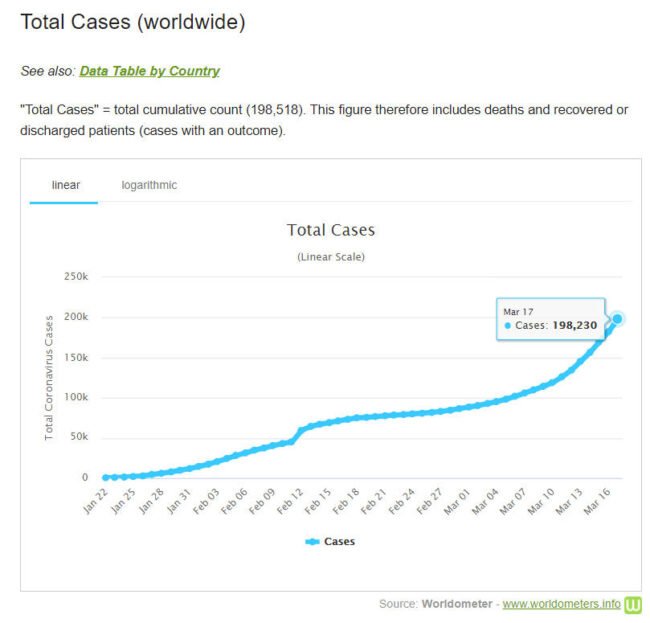
Task: Click the Linear Scale chart subtitle
Action: 331,257
